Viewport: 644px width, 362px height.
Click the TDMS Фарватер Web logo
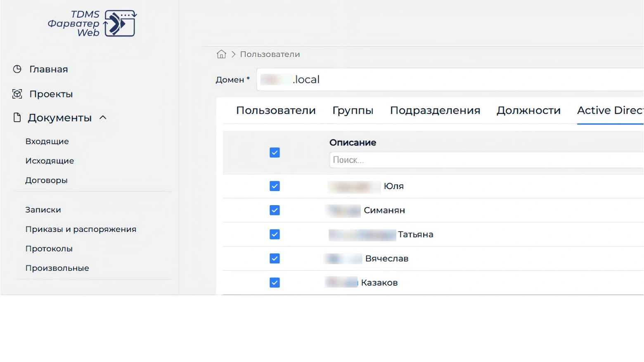[x=92, y=24]
